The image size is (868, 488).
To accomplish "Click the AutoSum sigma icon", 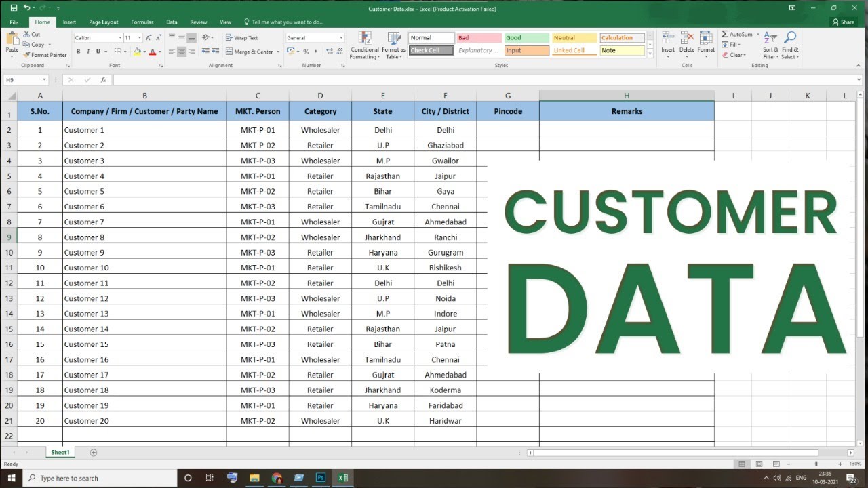I will (x=725, y=34).
